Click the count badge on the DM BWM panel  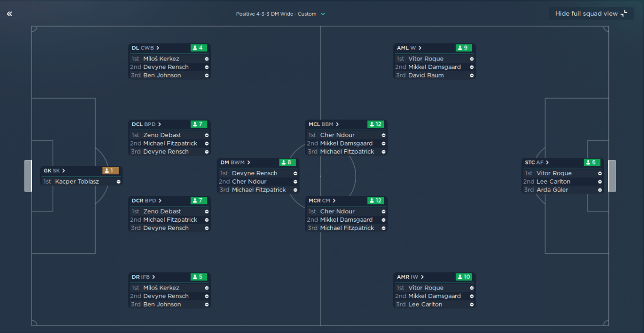click(x=288, y=162)
